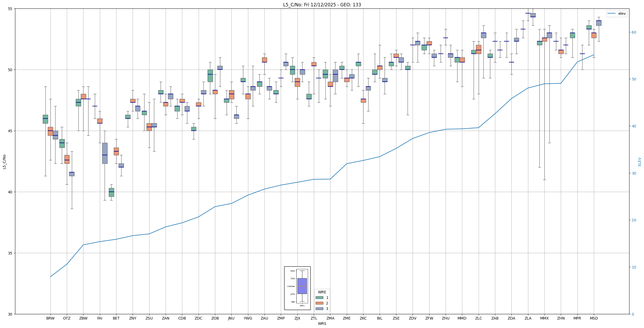This screenshot has height=328, width=644.
Task: Click the boxplot explanation inset diagram
Action: pyautogui.click(x=297, y=288)
